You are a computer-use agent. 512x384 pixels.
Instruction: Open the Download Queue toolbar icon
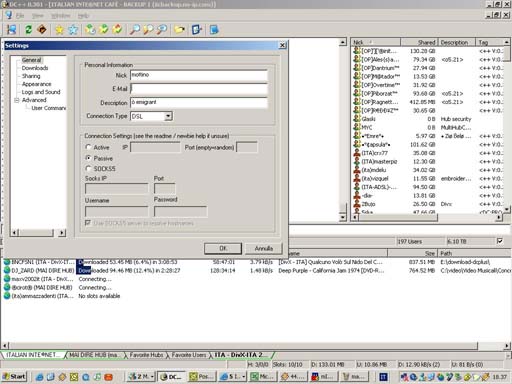(x=90, y=30)
